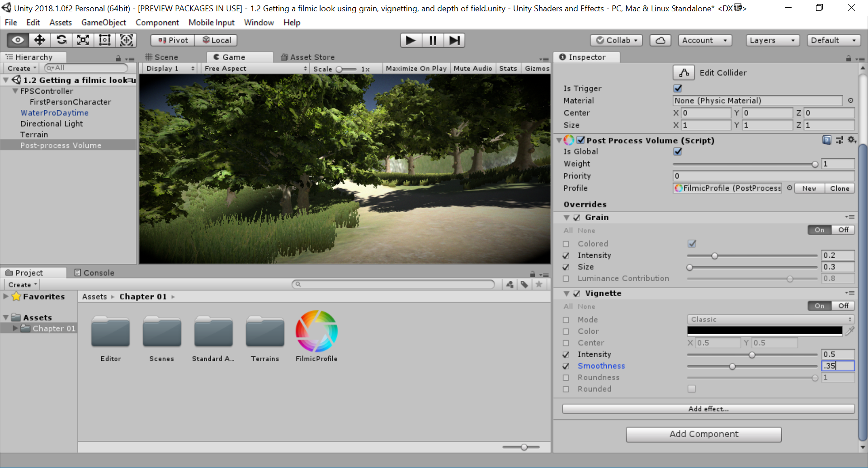
Task: Switch to the Scene tab
Action: tap(162, 57)
